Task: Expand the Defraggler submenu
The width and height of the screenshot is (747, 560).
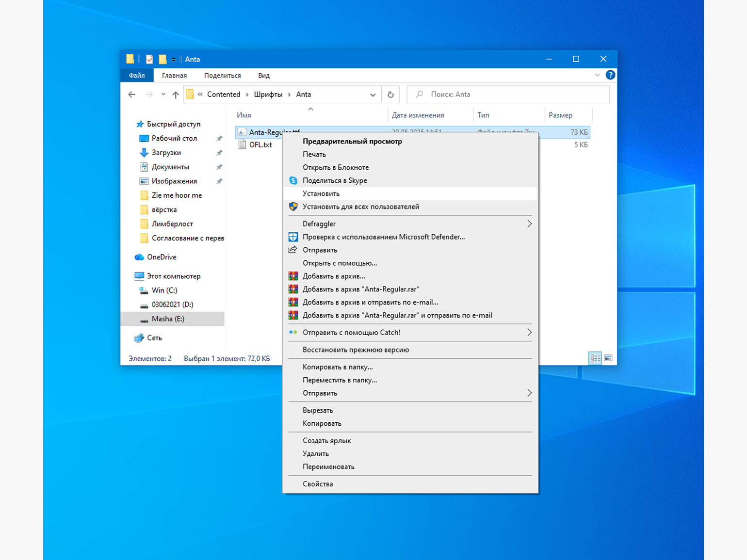Action: point(529,224)
